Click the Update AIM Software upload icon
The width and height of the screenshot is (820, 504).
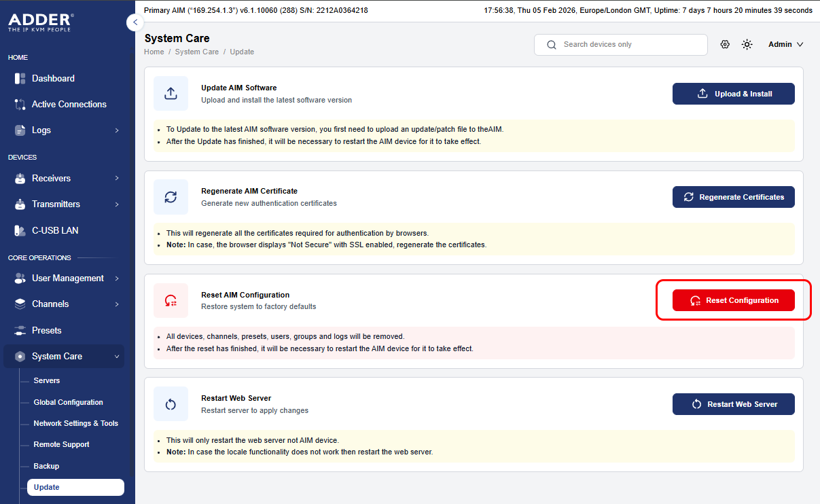[171, 94]
